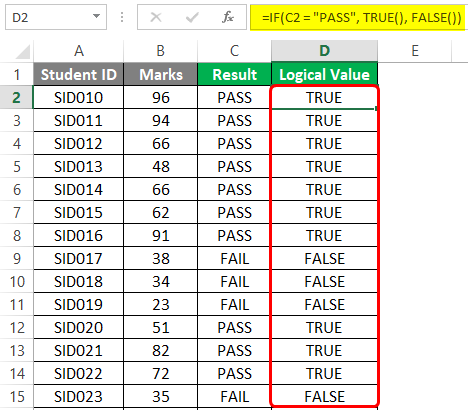Select cell containing SID021
The height and width of the screenshot is (410, 468).
(x=79, y=350)
